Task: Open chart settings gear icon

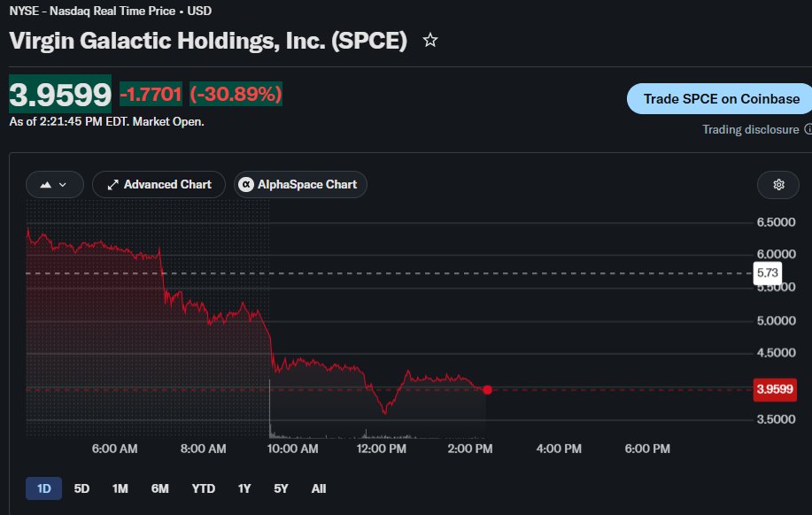Action: tap(778, 185)
